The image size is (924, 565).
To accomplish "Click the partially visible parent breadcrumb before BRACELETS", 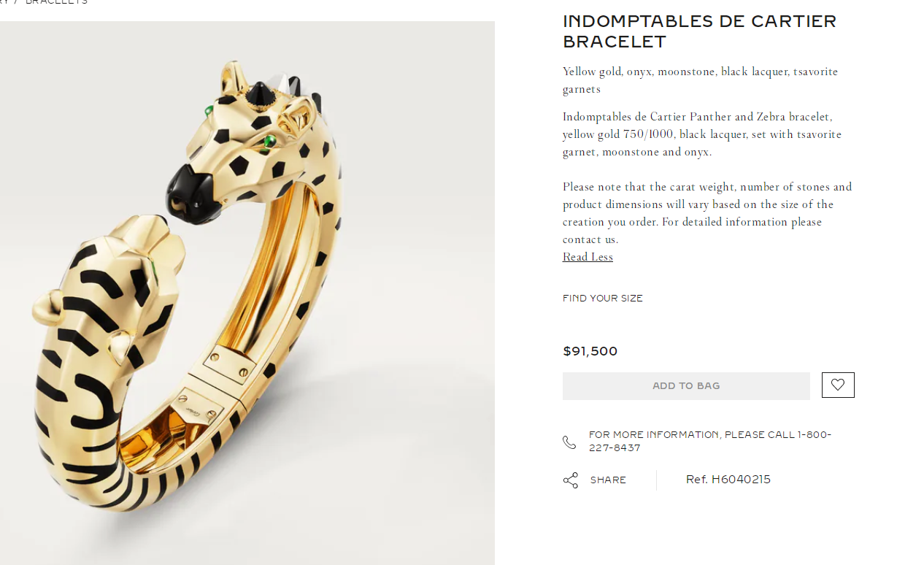I will [4, 2].
